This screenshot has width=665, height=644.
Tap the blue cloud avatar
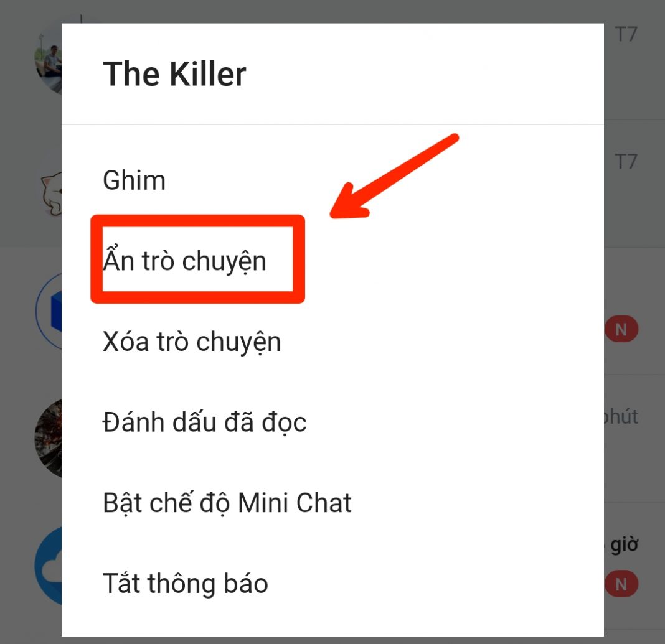click(x=49, y=566)
